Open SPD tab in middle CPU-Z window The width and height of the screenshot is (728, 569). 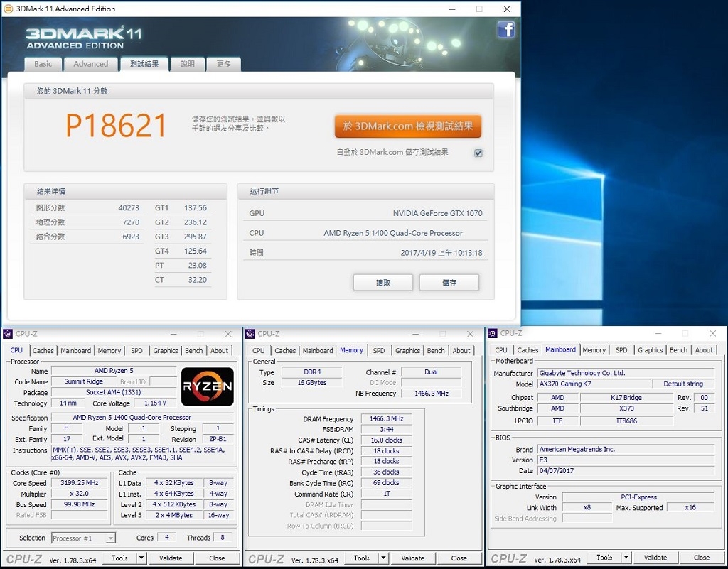tap(379, 351)
